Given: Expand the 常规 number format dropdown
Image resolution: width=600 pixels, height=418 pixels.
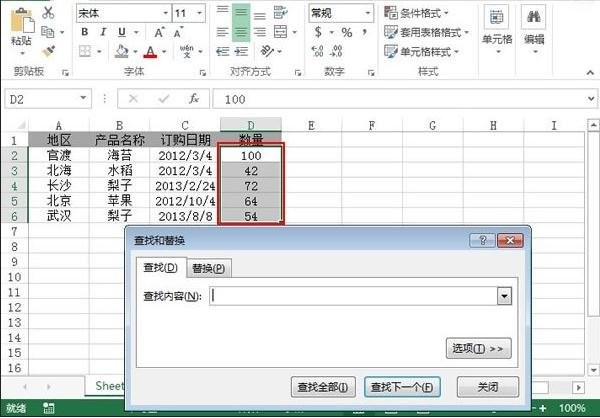Looking at the screenshot, I should (x=367, y=13).
